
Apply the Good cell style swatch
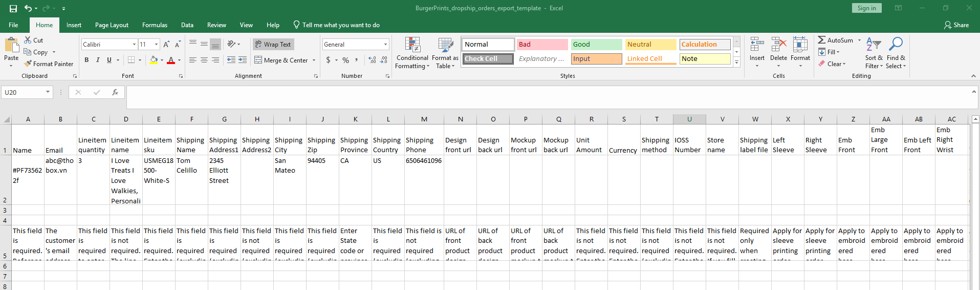[x=596, y=45]
